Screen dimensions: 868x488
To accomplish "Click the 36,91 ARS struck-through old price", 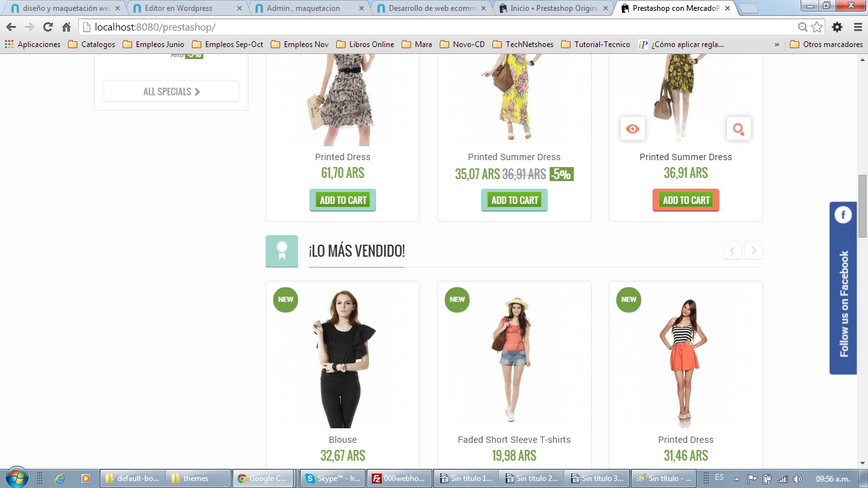I will pos(524,174).
